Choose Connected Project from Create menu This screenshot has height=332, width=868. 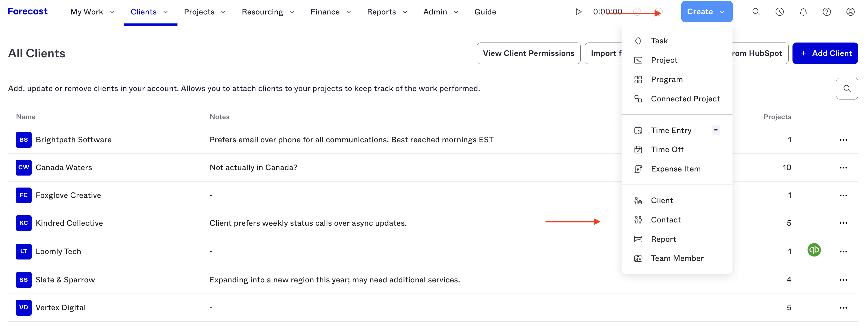click(677, 99)
